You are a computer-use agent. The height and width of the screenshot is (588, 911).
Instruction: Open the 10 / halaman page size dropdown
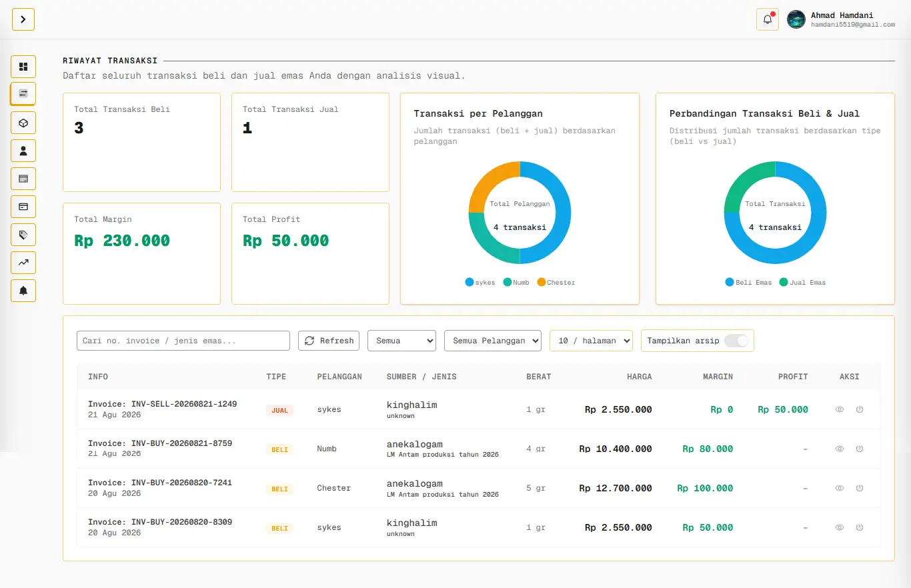tap(591, 341)
